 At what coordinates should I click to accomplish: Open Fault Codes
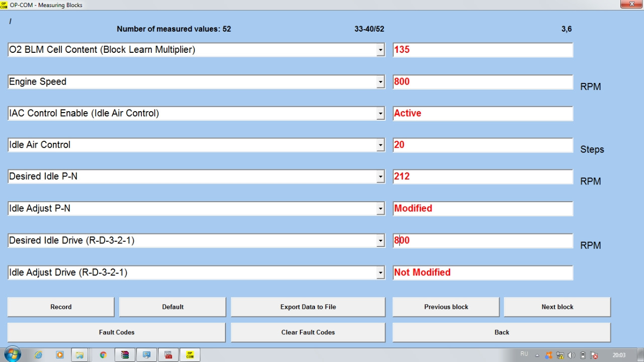tap(117, 332)
